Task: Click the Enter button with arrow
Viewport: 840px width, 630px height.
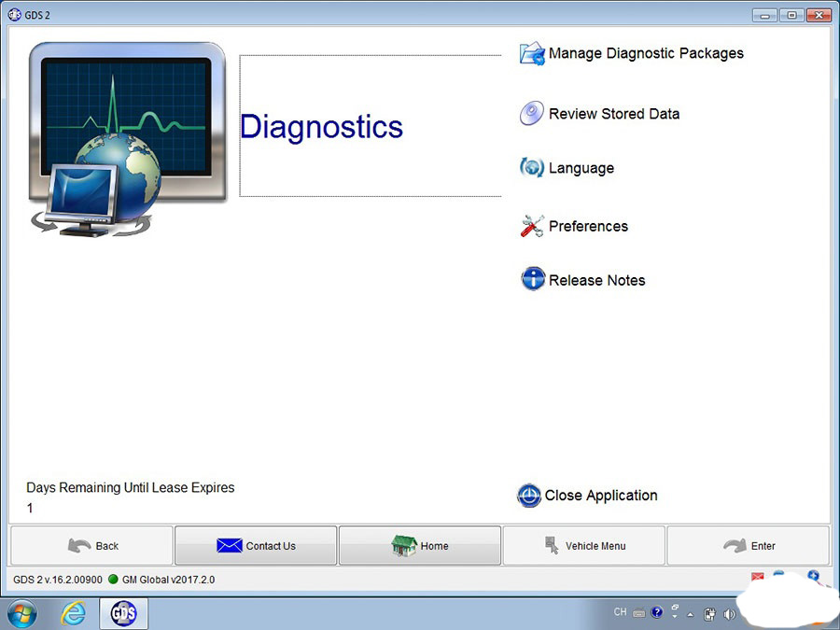Action: [x=748, y=546]
